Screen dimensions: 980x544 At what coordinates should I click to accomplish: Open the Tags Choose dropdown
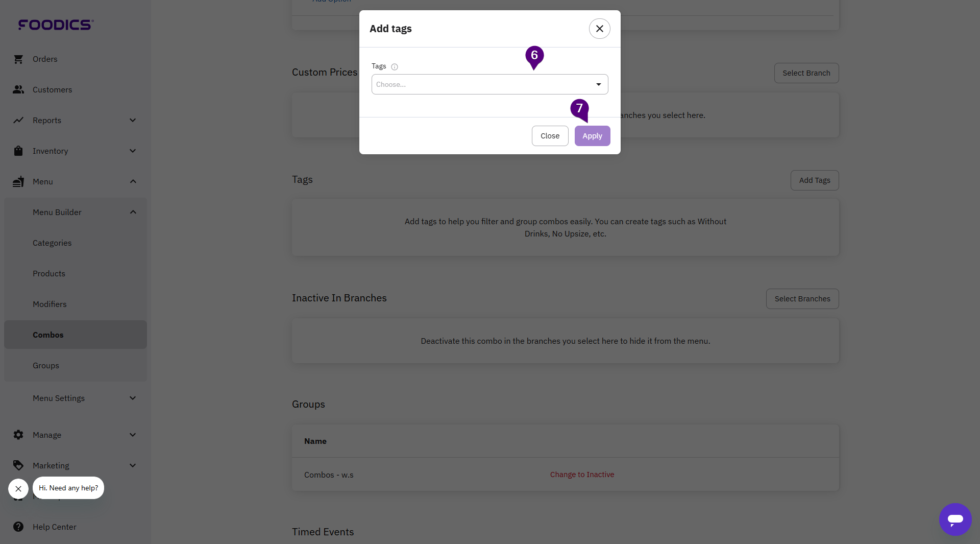pos(489,84)
